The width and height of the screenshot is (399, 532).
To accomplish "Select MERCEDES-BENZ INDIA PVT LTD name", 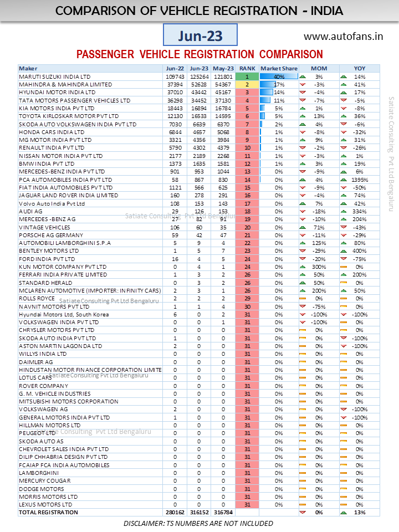I will (62, 172).
